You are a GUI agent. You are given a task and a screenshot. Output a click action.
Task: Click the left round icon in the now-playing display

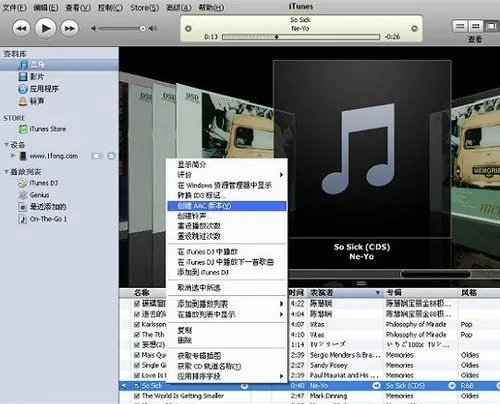coord(188,29)
